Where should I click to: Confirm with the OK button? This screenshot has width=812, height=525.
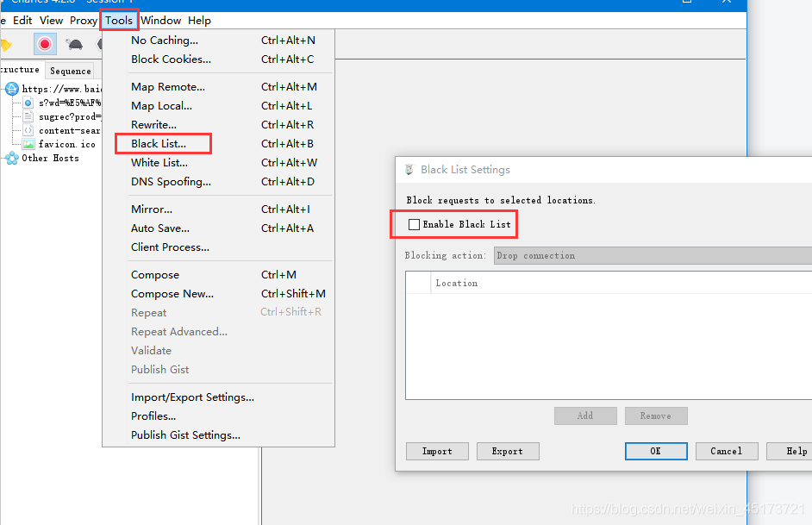656,451
